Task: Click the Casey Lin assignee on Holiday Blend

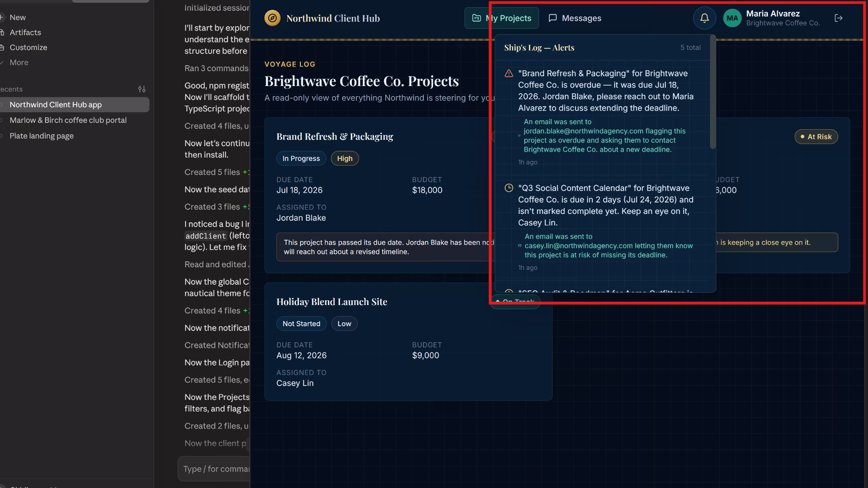Action: pyautogui.click(x=295, y=383)
